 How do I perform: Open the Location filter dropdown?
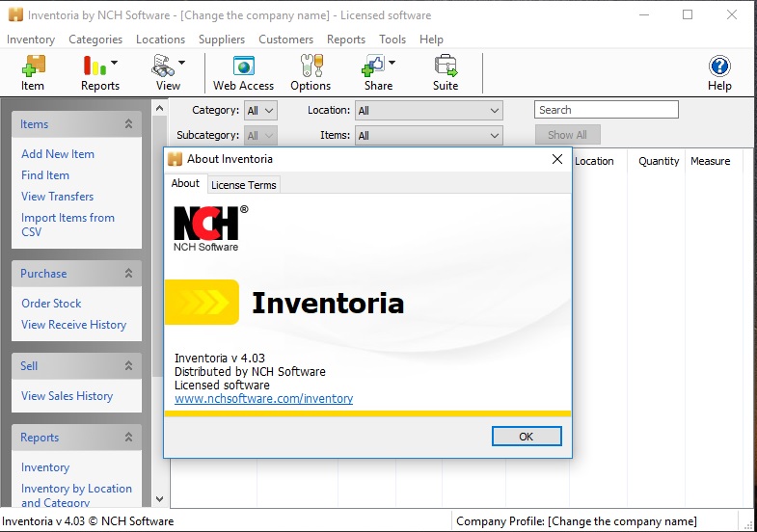pos(429,111)
